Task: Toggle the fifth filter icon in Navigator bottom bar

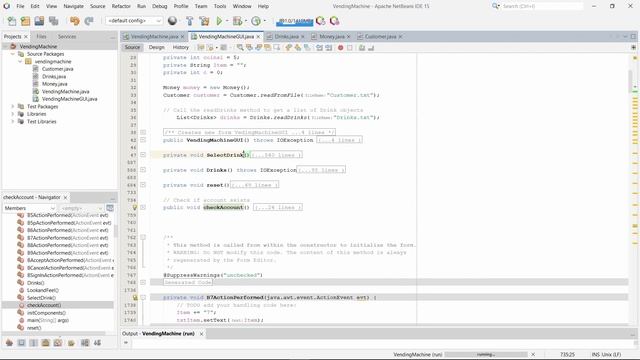Action: (58, 343)
